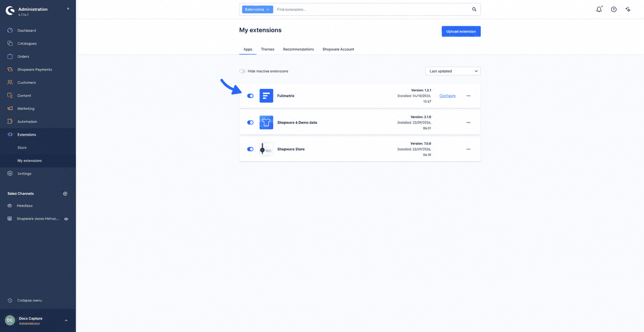Screen dimensions: 644x332
Task: Open the help center question mark icon
Action: (x=614, y=10)
